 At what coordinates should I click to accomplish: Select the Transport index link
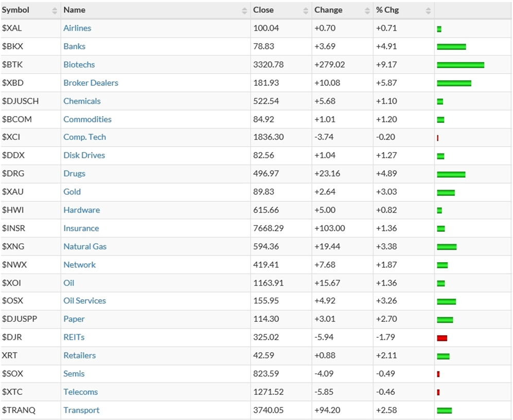pyautogui.click(x=81, y=410)
